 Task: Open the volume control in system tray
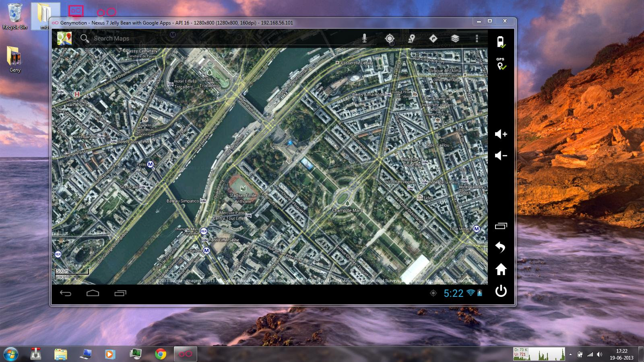tap(600, 354)
